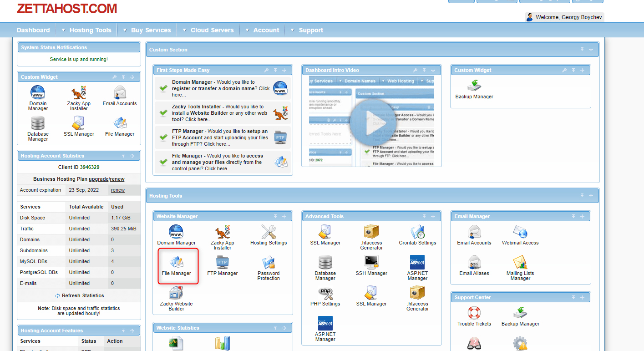Viewport: 644px width, 351px height.
Task: Open the FTP Manager tool
Action: point(223,265)
